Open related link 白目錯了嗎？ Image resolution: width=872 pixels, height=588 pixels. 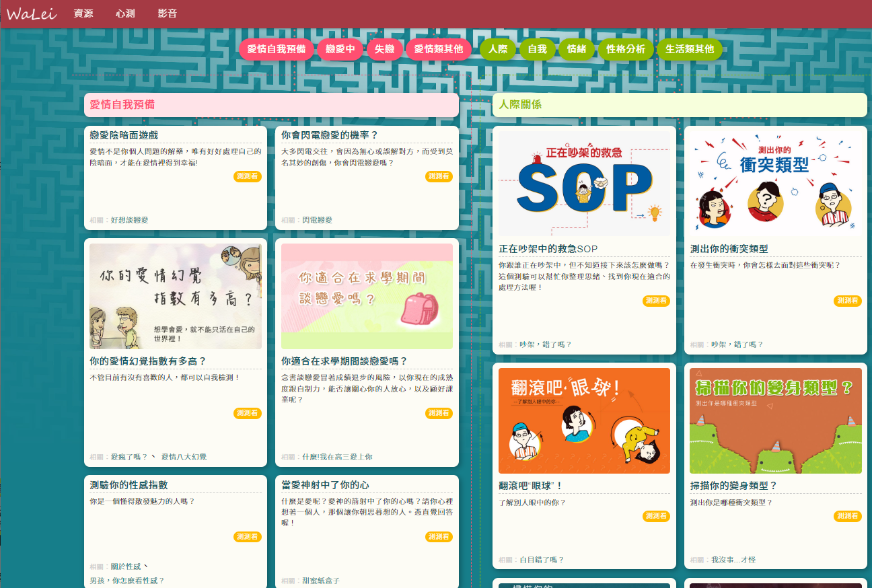[x=542, y=560]
